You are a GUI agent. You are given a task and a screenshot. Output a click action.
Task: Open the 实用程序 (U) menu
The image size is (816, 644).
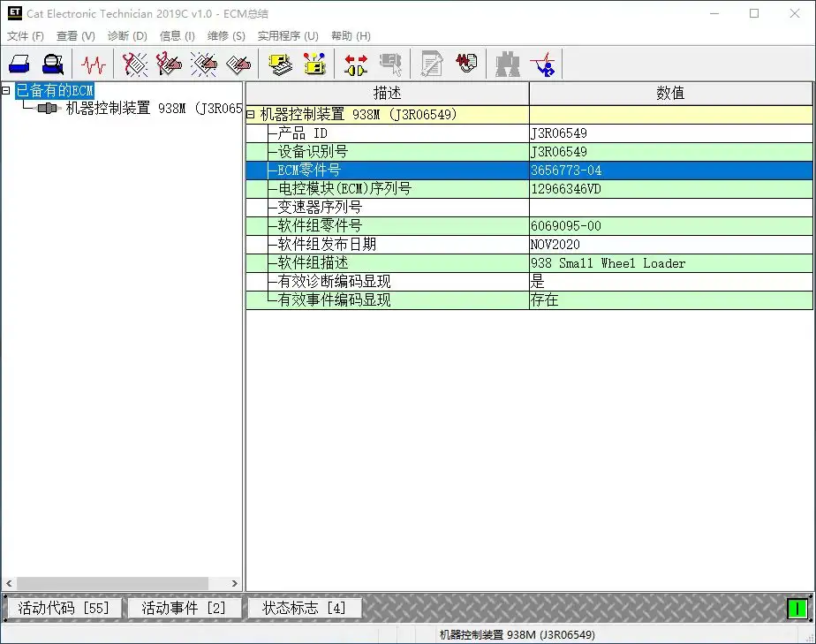288,36
